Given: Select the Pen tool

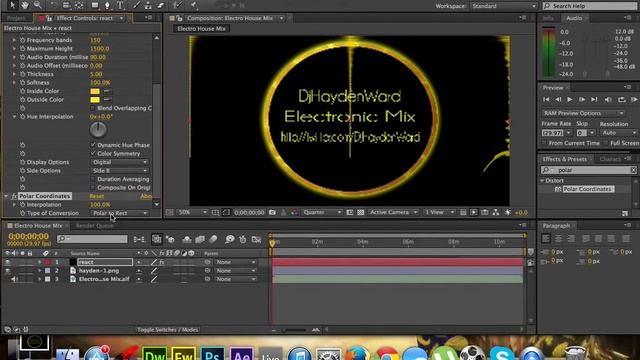Looking at the screenshot, I should [107, 5].
